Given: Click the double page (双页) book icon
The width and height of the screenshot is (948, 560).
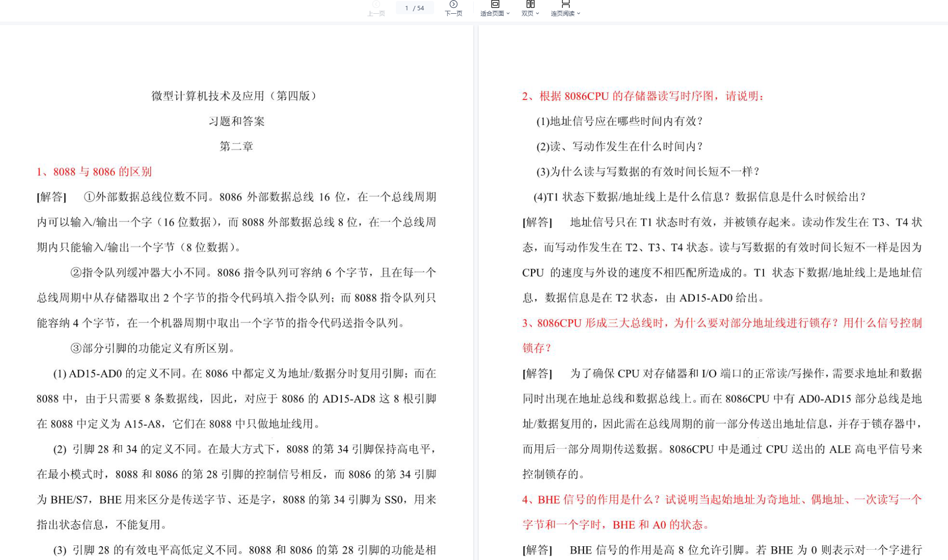Looking at the screenshot, I should click(x=530, y=4).
